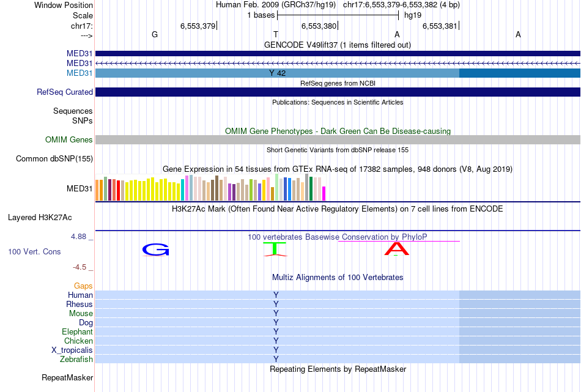The width and height of the screenshot is (581, 392).
Task: Select the Chicken alignment row label
Action: (x=78, y=341)
